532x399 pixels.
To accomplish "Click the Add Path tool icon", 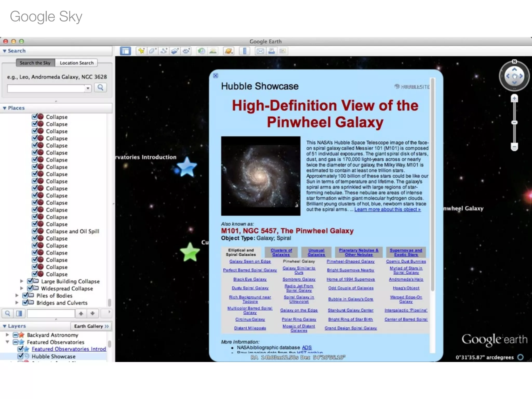I will click(x=164, y=51).
